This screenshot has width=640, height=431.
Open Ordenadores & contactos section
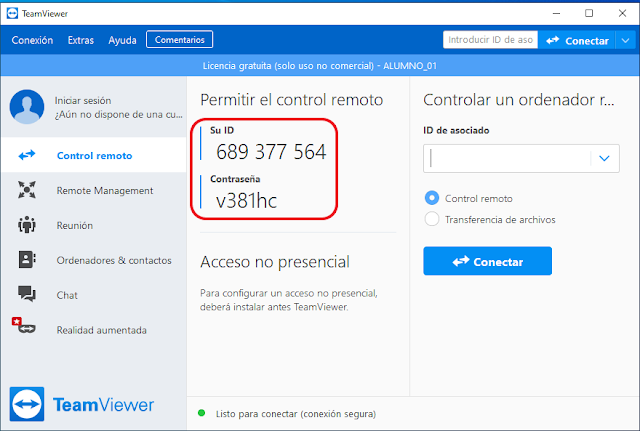click(x=94, y=260)
